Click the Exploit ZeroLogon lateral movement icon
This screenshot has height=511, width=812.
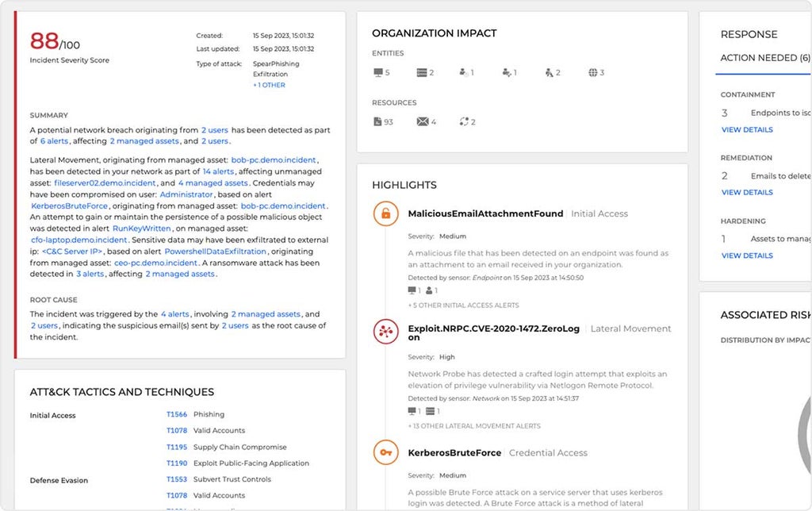386,332
